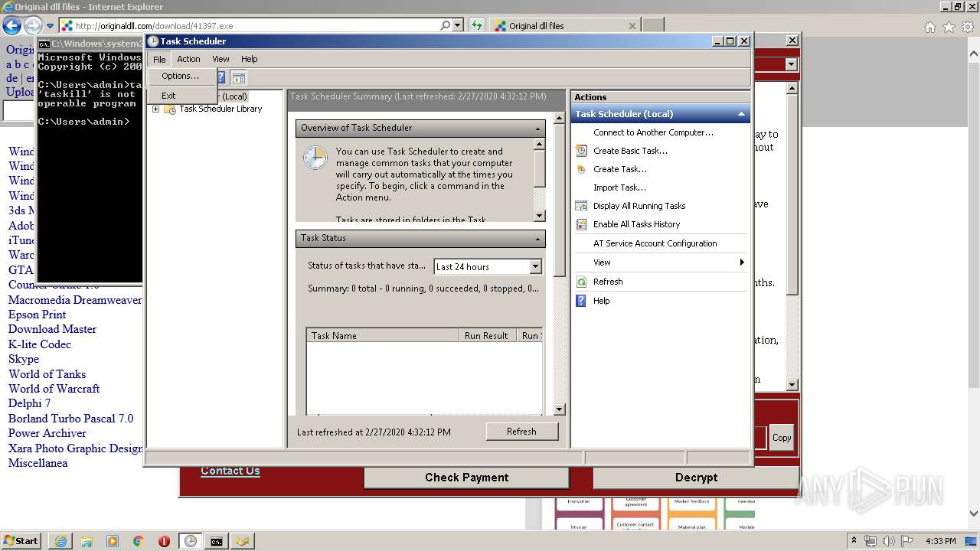980x551 pixels.
Task: Open the Start menu
Action: 21,541
